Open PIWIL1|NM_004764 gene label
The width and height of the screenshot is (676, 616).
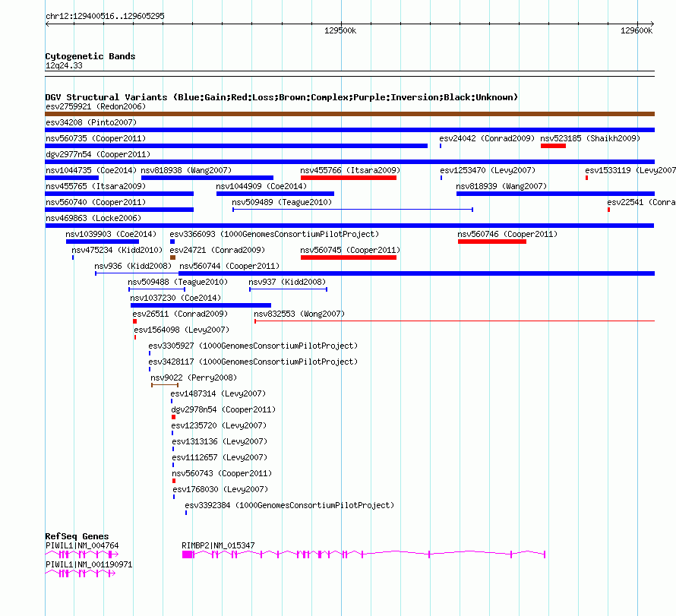[82, 545]
